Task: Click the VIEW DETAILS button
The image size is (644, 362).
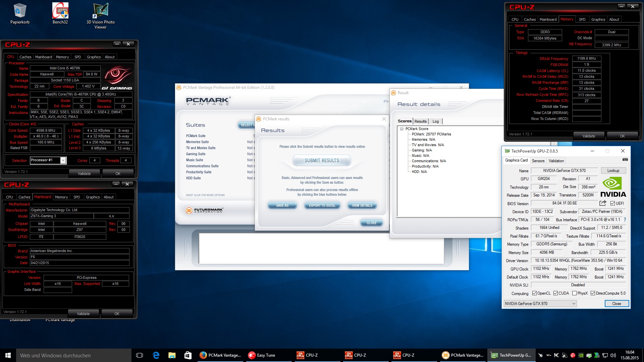Action: pyautogui.click(x=362, y=205)
